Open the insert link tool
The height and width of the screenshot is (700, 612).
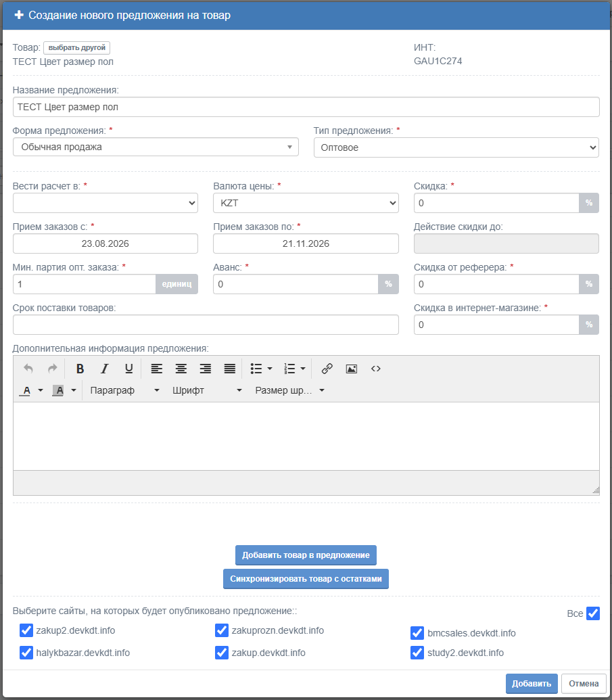pos(327,369)
